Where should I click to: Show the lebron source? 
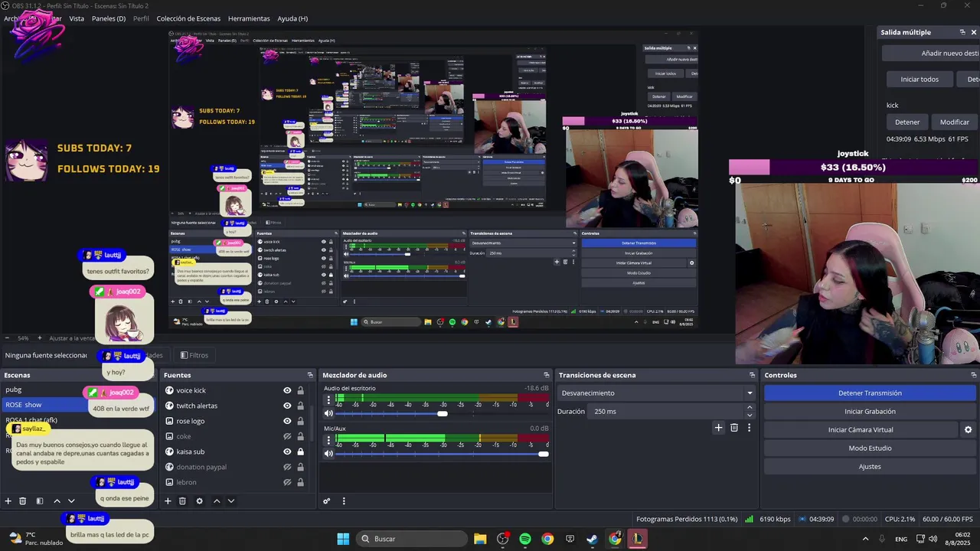[x=287, y=482]
